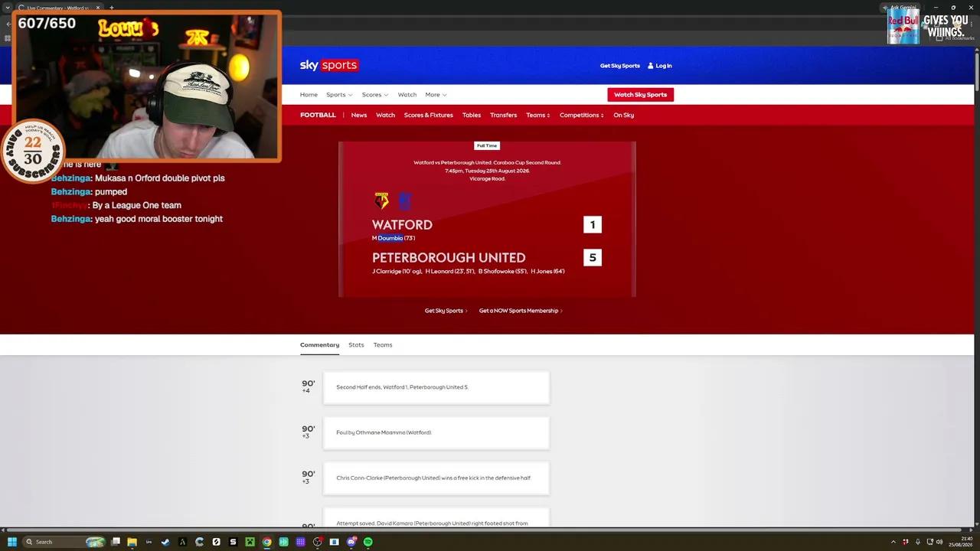Open football Tables page
The image size is (980, 551).
(x=472, y=115)
